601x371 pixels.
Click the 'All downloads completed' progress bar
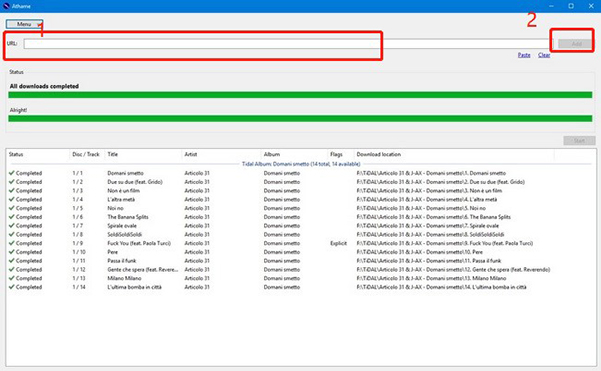point(300,95)
